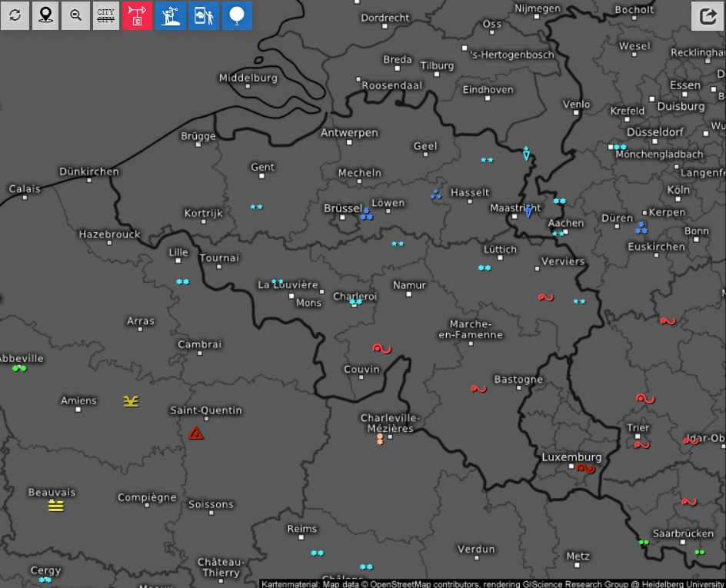Image resolution: width=726 pixels, height=588 pixels.
Task: Toggle the red weather station temperature layer
Action: (x=138, y=15)
